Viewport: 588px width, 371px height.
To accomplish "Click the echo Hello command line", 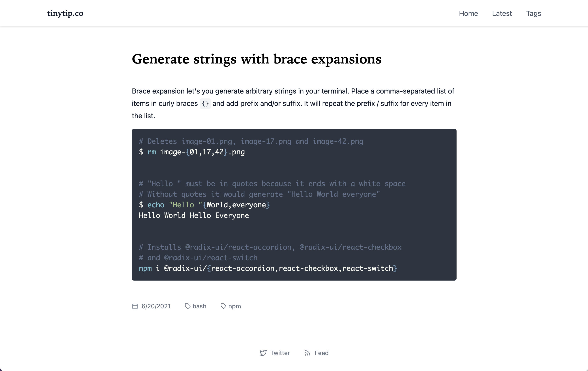I will click(204, 205).
